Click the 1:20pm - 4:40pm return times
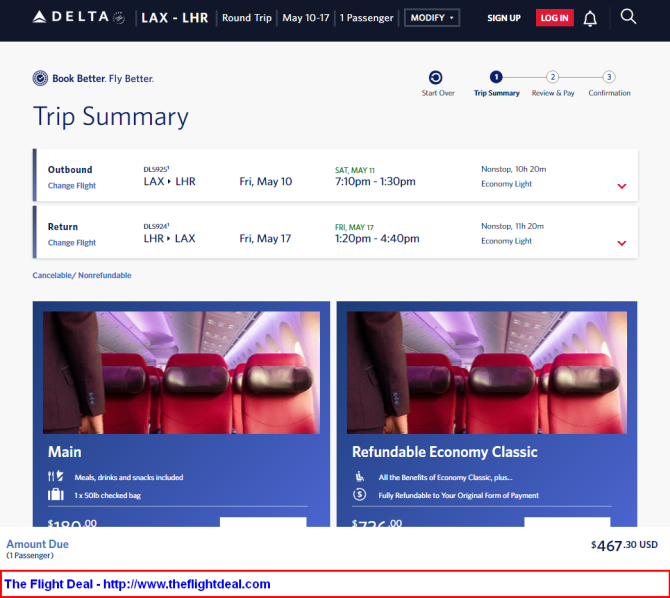This screenshot has height=598, width=670. 377,238
